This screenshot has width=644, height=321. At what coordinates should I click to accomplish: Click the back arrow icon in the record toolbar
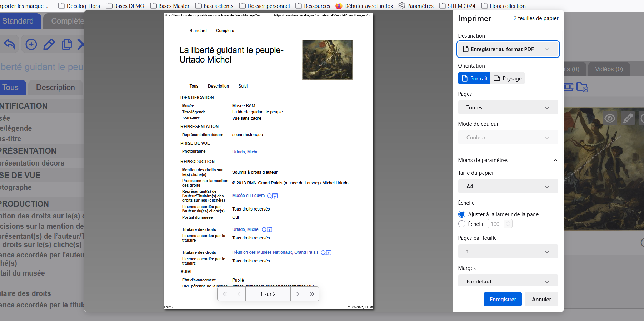(10, 44)
